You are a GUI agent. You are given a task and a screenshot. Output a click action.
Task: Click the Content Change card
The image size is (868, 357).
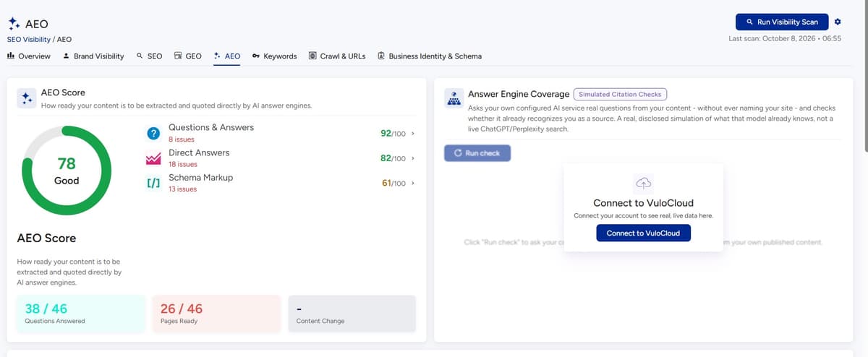coord(352,314)
